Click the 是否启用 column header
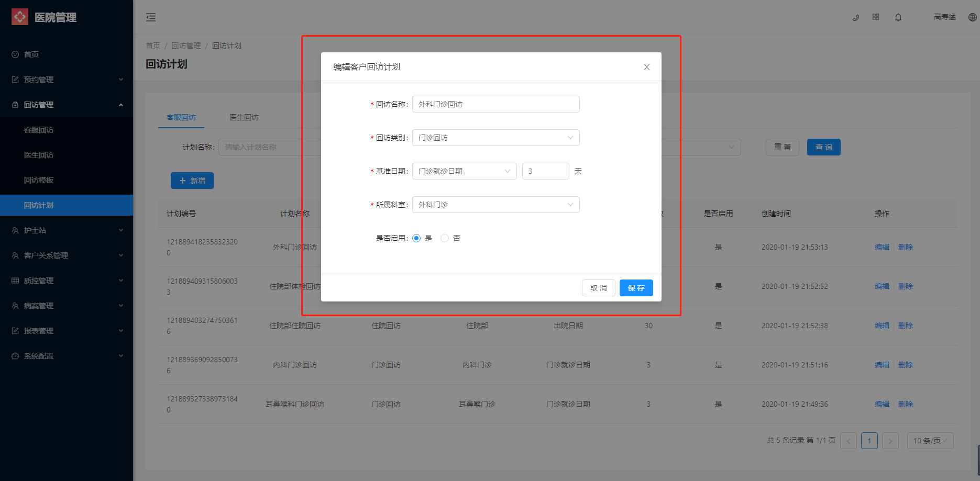980x481 pixels. pyautogui.click(x=718, y=214)
